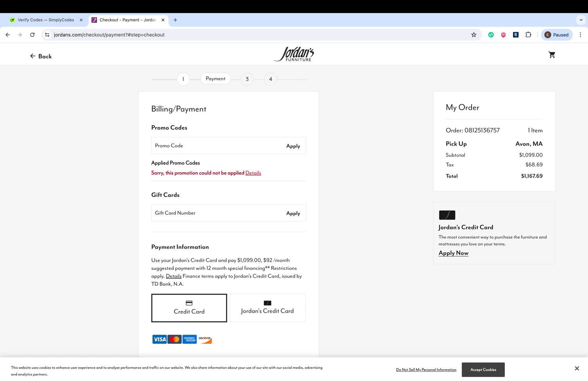588x381 pixels.
Task: Open the pink shield extension icon
Action: tap(503, 35)
